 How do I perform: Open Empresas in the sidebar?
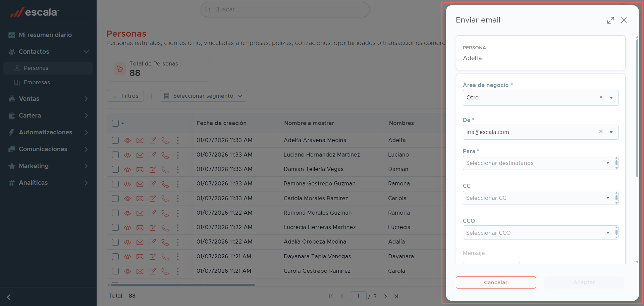(48, 83)
